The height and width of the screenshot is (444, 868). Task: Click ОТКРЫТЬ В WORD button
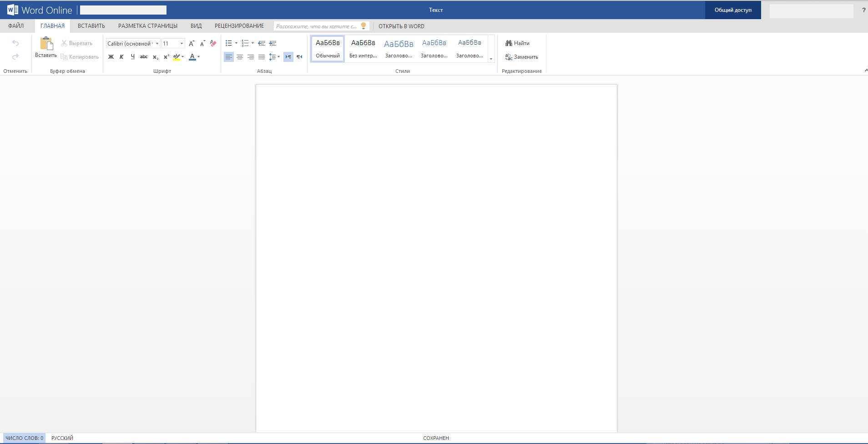click(401, 26)
